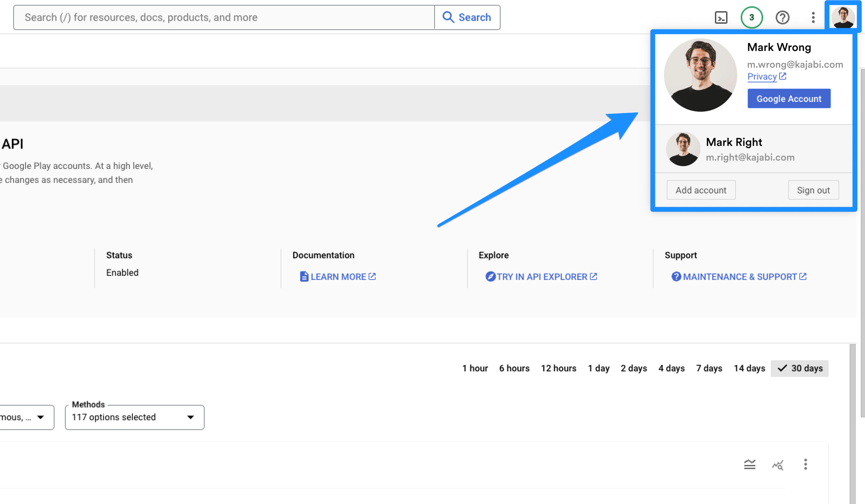Select the 1 hour time range

pos(475,368)
